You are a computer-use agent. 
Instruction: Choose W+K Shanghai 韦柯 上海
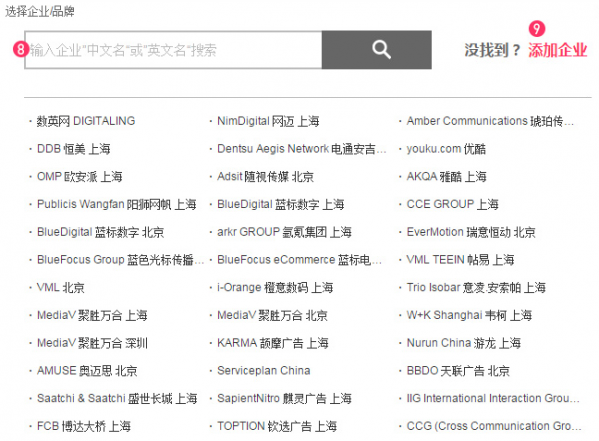pos(469,316)
